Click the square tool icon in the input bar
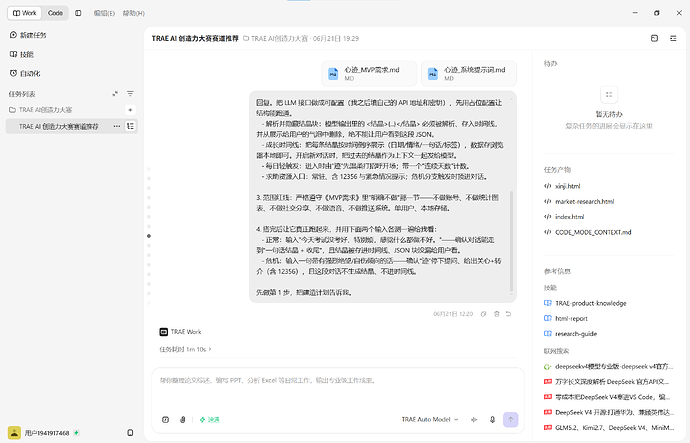This screenshot has height=443, width=690. tap(165, 420)
